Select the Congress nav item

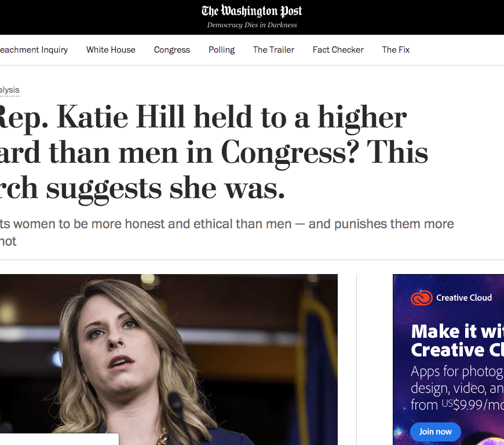pyautogui.click(x=172, y=50)
